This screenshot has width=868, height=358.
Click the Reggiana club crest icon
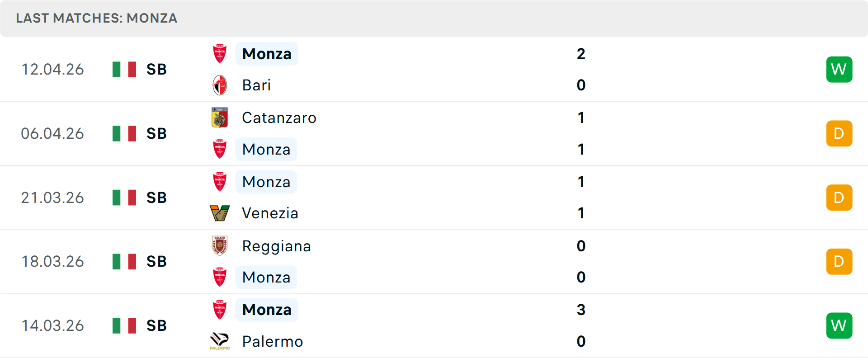coord(220,246)
